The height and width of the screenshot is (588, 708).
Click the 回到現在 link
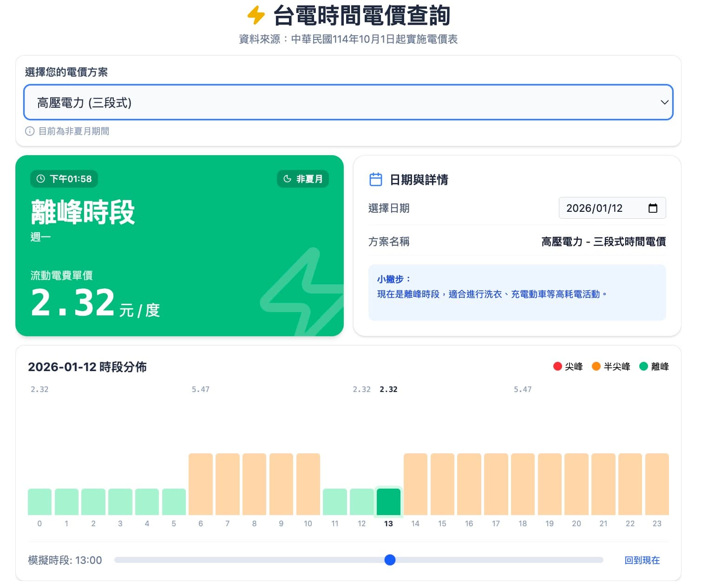pos(642,560)
